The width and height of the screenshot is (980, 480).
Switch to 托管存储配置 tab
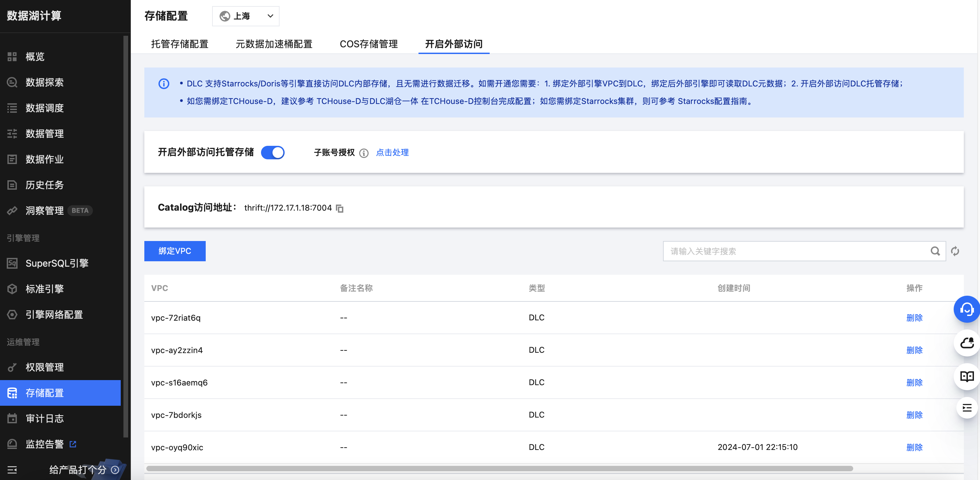tap(179, 44)
